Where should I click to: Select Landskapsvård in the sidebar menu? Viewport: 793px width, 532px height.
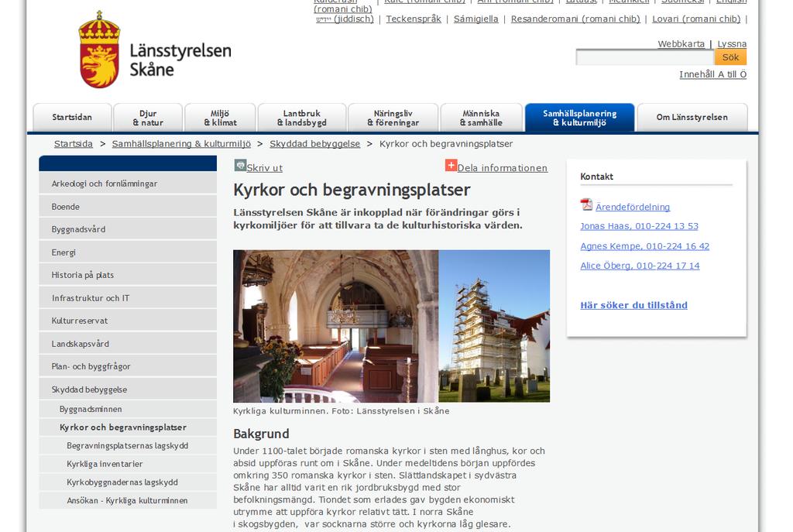point(128,344)
